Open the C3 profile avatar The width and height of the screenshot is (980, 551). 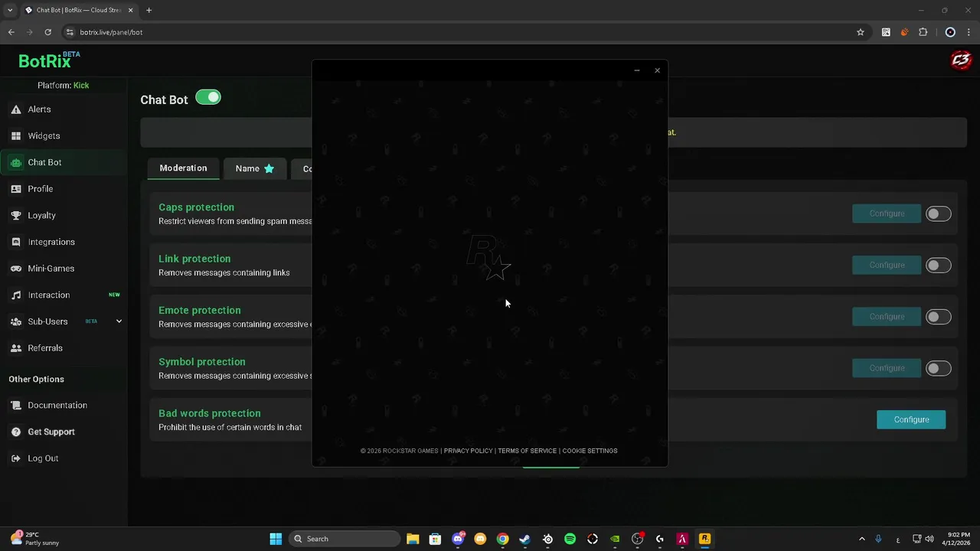coord(961,60)
